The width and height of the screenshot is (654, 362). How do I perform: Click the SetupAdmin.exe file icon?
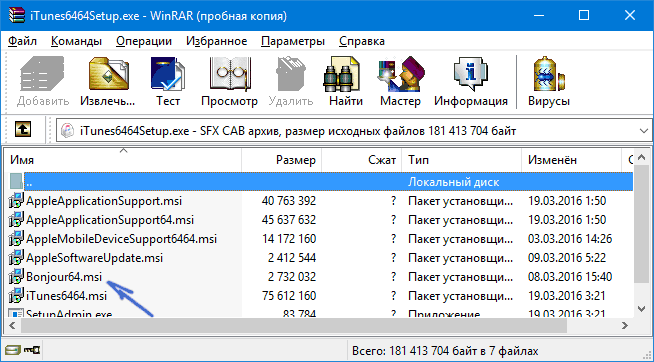point(16,313)
